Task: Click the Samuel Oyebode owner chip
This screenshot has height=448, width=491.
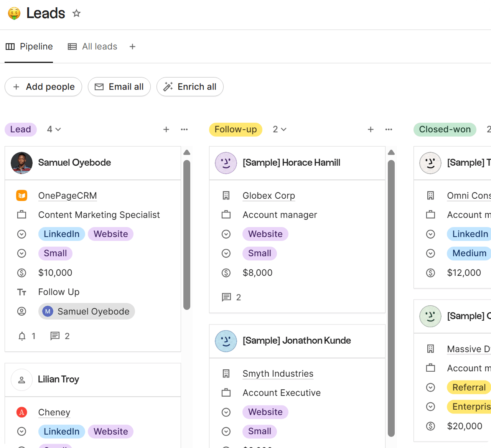Action: point(87,311)
